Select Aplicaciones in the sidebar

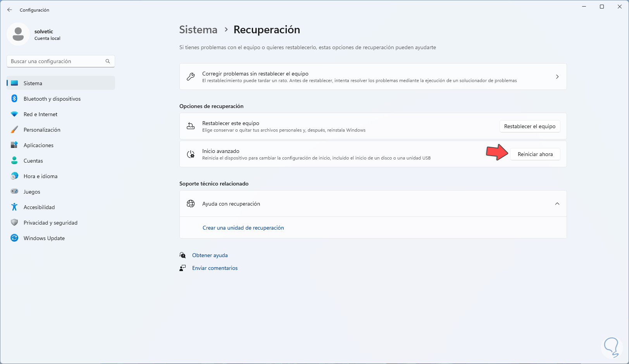coord(61,145)
